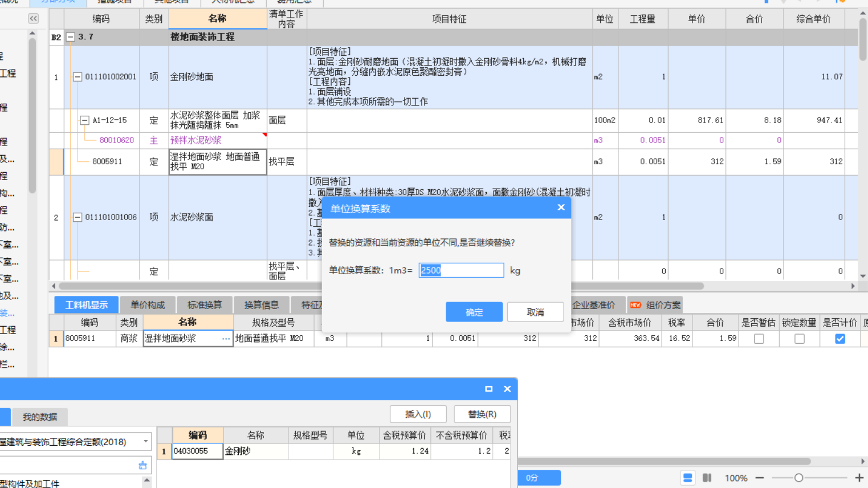Screen dimensions: 868x488
Task: Click the 面层 work content cell
Action: click(x=287, y=120)
